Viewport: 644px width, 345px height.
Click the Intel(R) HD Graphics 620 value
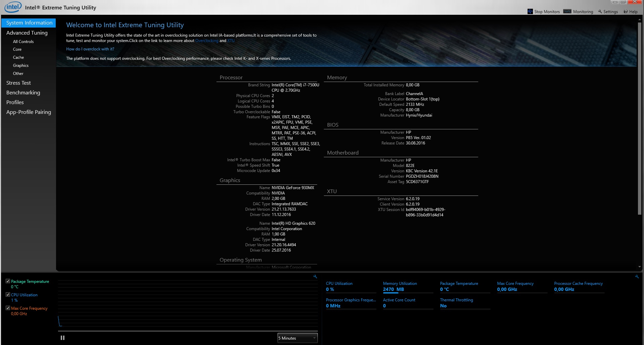pyautogui.click(x=293, y=223)
